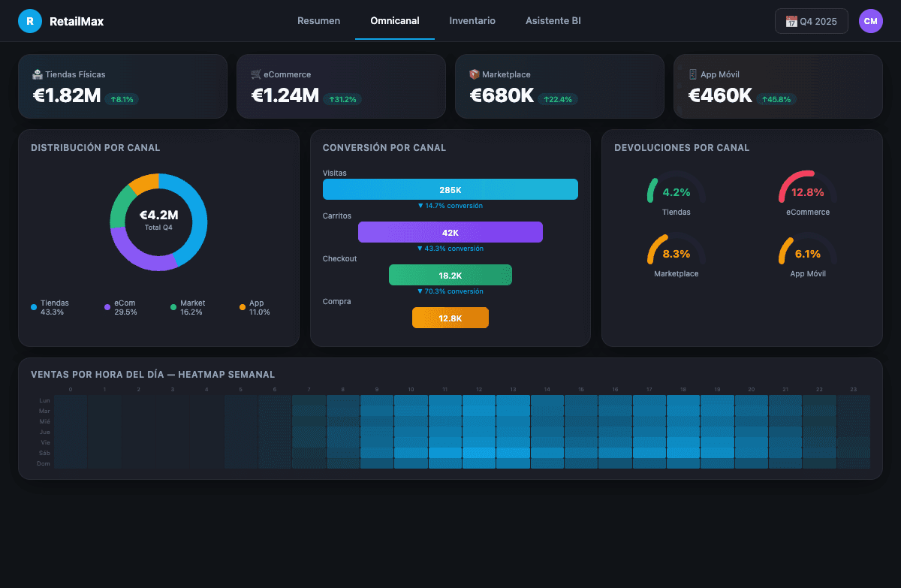Expand the 14.7% conversión detail

click(x=450, y=206)
